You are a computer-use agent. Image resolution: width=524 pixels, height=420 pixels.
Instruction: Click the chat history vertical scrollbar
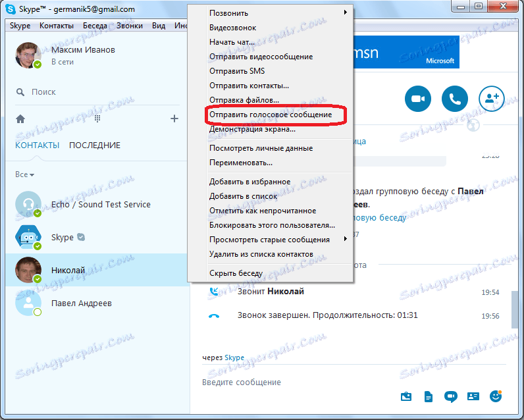click(x=514, y=309)
